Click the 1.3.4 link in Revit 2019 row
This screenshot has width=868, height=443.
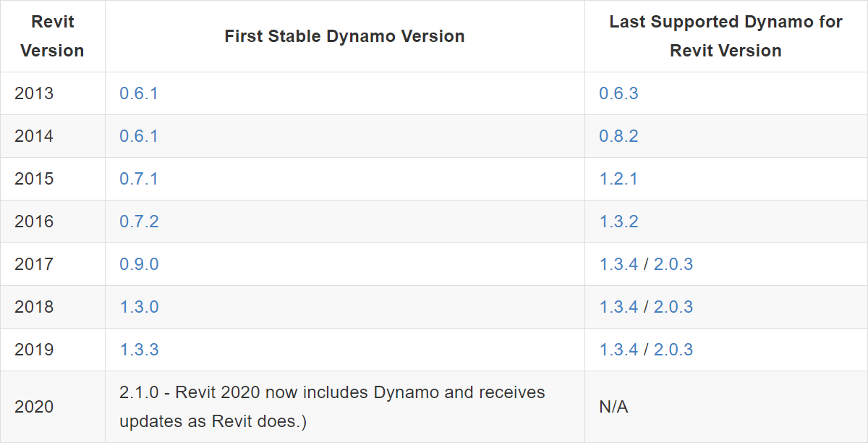[618, 350]
